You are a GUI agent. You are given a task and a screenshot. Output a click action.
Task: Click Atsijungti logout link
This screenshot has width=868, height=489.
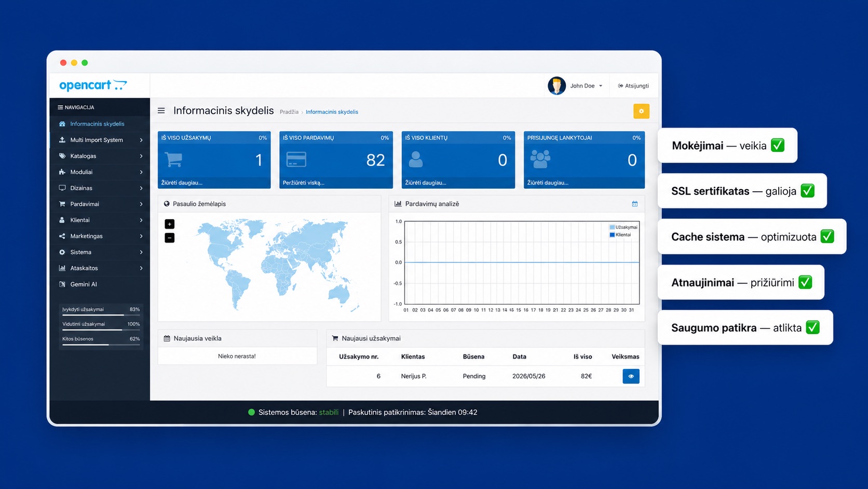click(x=633, y=86)
